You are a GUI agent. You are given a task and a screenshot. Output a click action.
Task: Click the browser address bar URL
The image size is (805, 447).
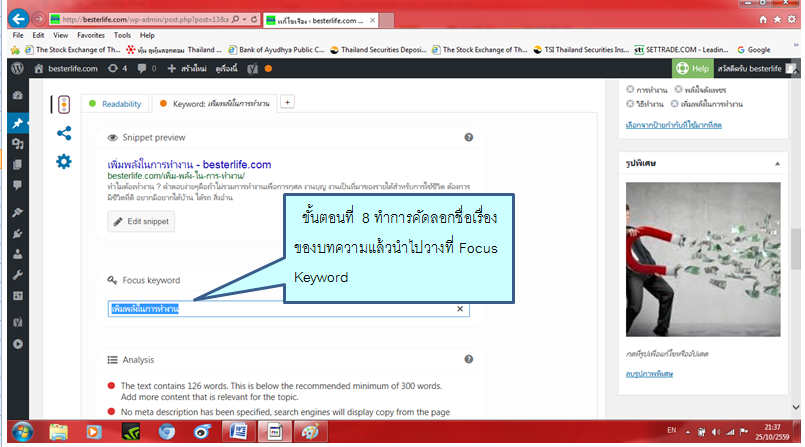(145, 20)
